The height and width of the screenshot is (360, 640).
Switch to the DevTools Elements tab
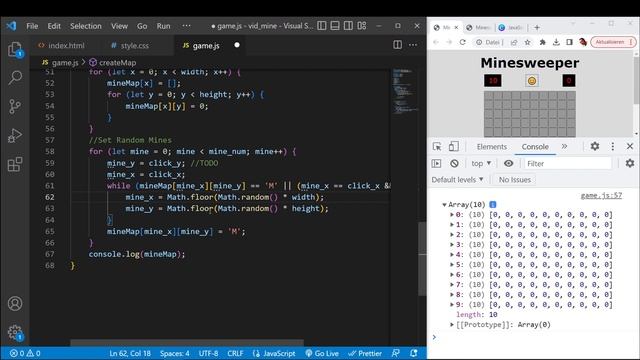[491, 147]
